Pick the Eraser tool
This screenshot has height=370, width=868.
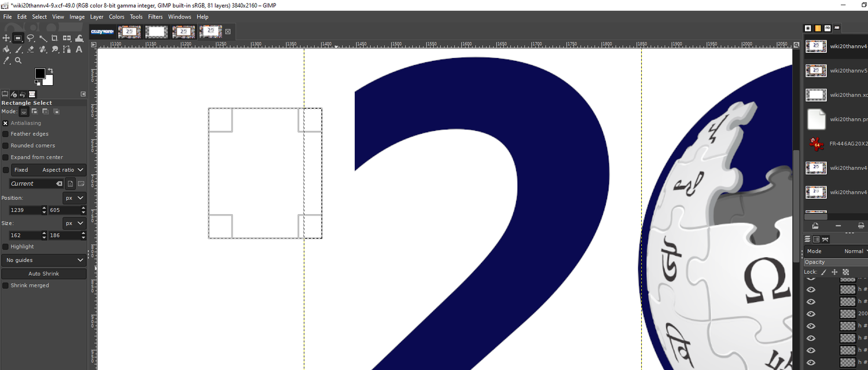31,49
